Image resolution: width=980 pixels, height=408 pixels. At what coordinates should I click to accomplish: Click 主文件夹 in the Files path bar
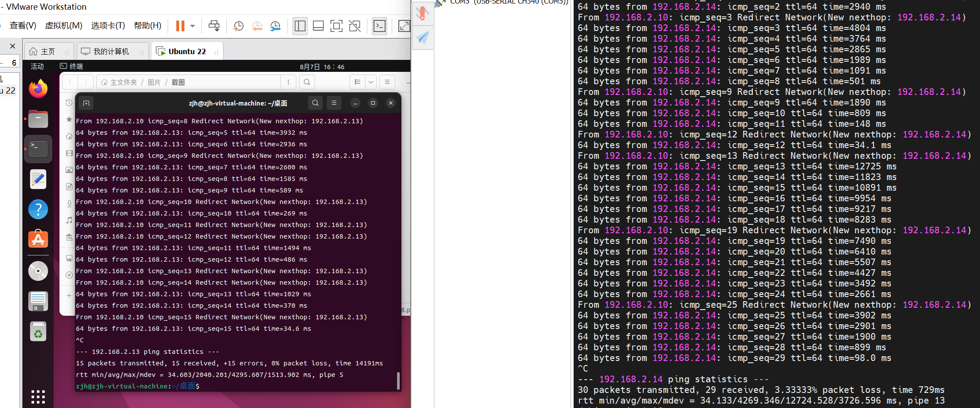point(119,82)
